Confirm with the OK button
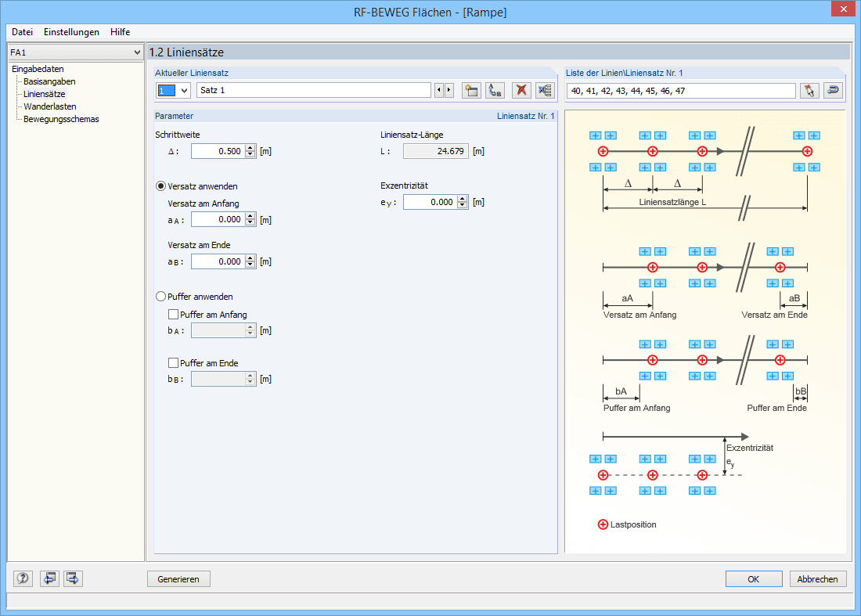The image size is (861, 616). 753,579
